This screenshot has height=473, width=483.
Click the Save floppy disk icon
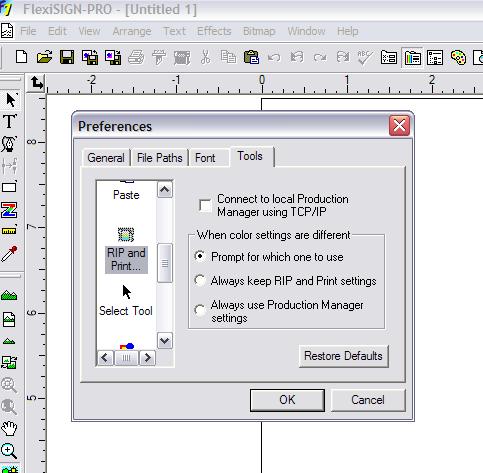click(x=67, y=57)
